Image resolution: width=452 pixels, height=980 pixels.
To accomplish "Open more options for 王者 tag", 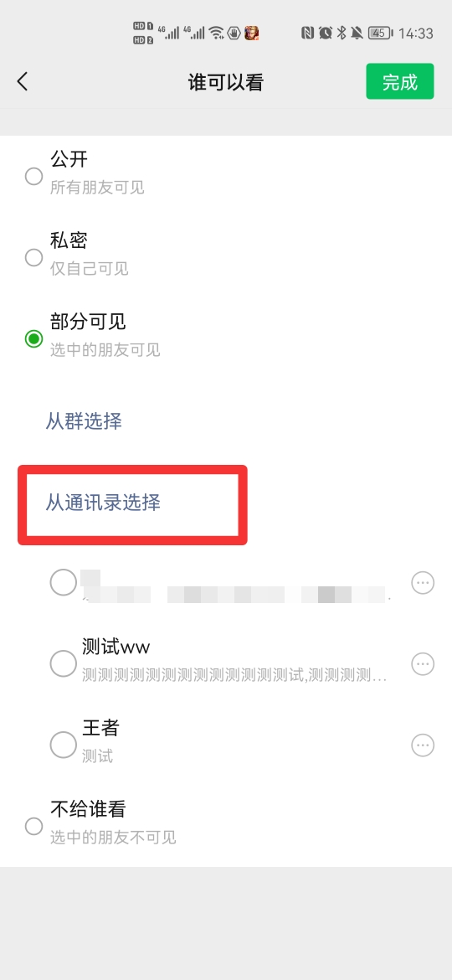I will click(423, 745).
